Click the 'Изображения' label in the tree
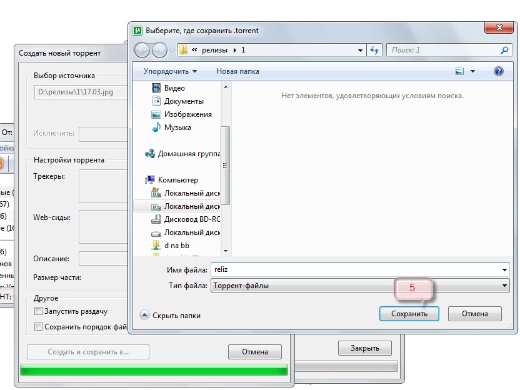Image resolution: width=520 pixels, height=390 pixels. point(188,114)
